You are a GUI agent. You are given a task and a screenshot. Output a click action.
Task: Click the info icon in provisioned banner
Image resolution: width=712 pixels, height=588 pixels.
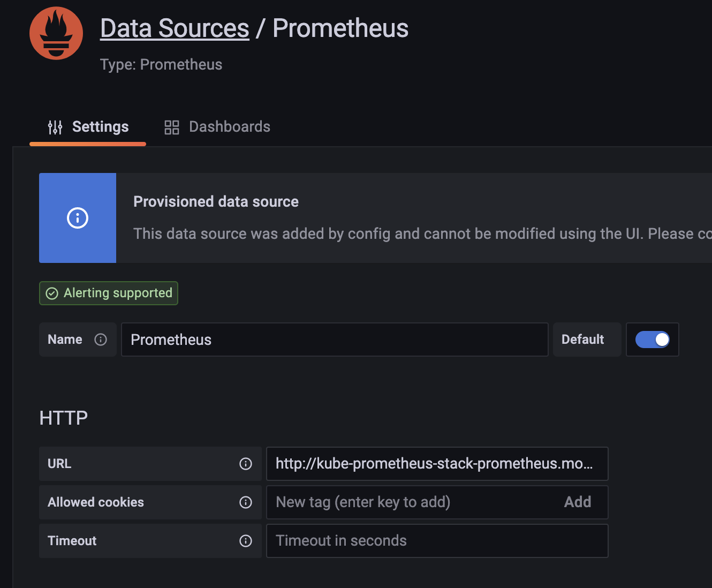(x=78, y=218)
